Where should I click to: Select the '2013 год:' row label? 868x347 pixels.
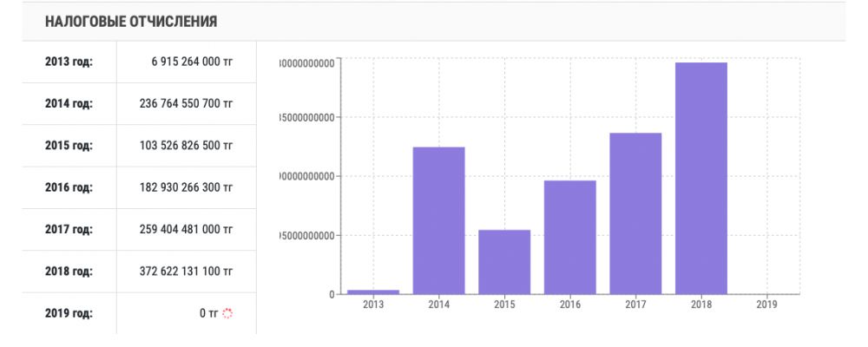[69, 62]
